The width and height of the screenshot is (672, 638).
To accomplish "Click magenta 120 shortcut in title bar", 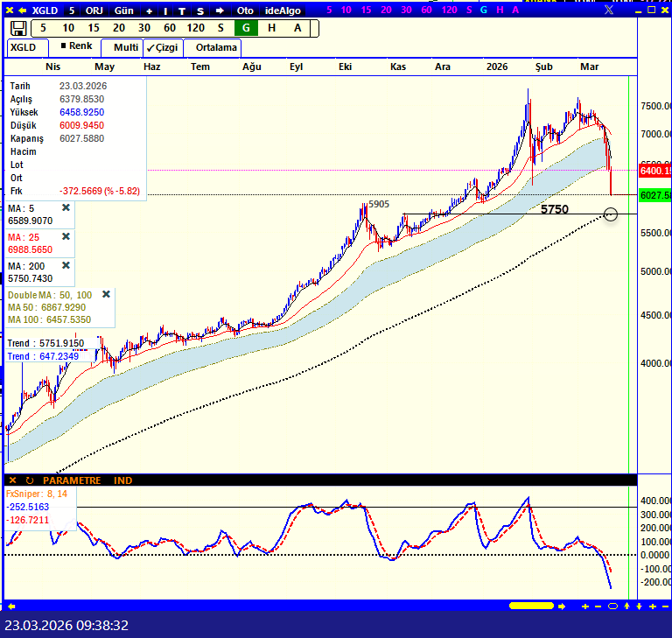I will [x=450, y=10].
